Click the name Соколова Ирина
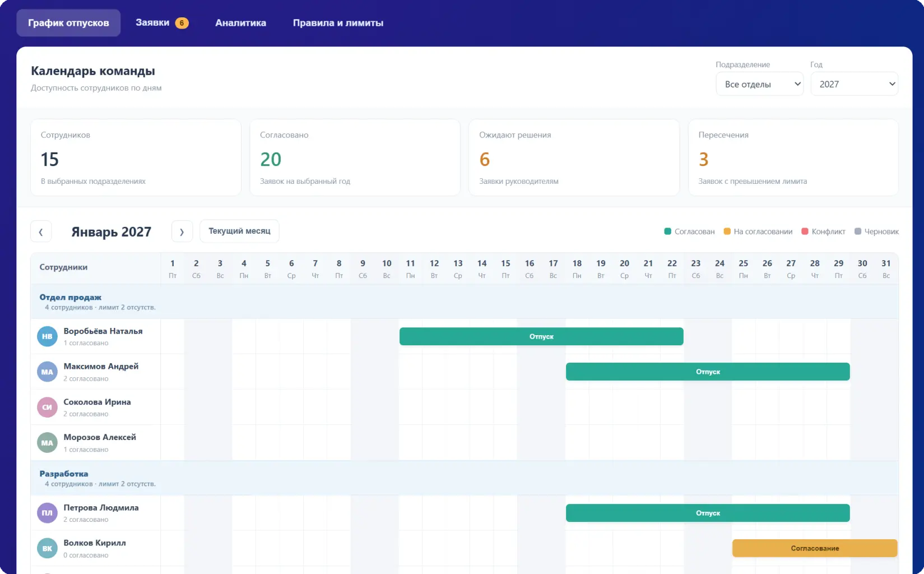The height and width of the screenshot is (574, 924). (97, 402)
